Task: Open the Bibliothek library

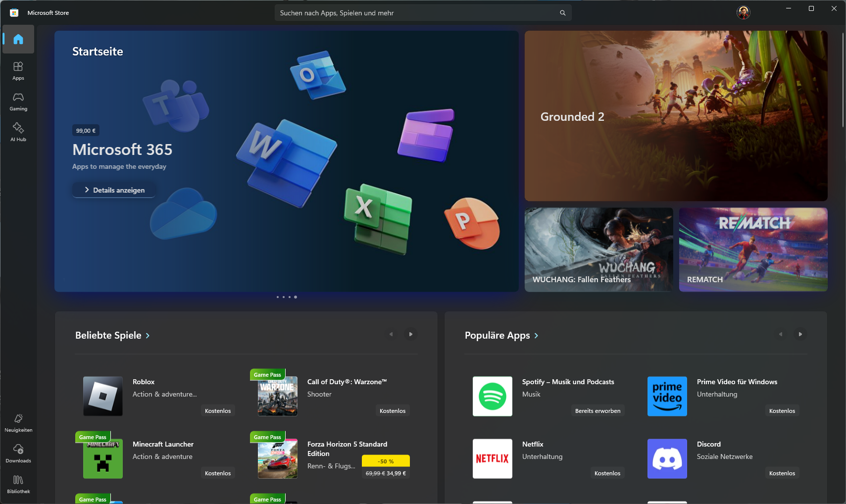Action: click(18, 484)
